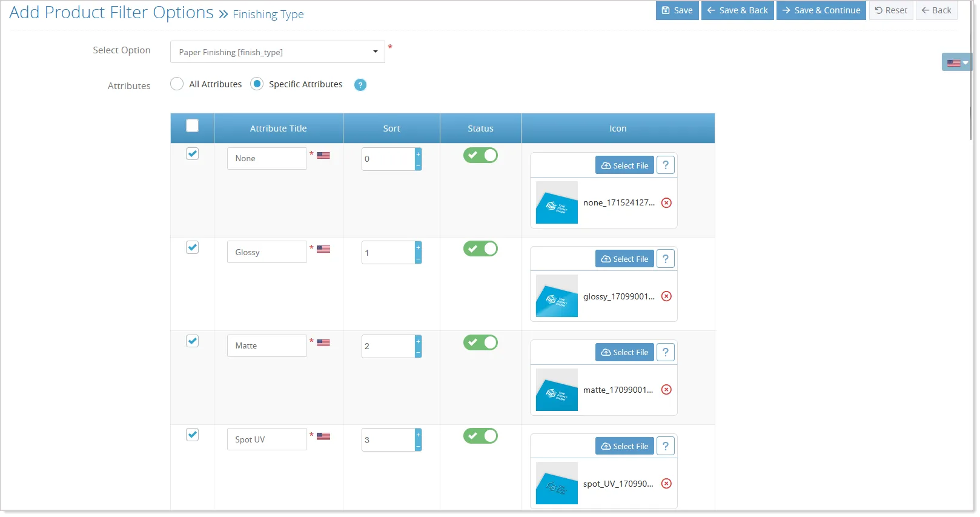
Task: Sort by Attribute Title column header
Action: [279, 128]
